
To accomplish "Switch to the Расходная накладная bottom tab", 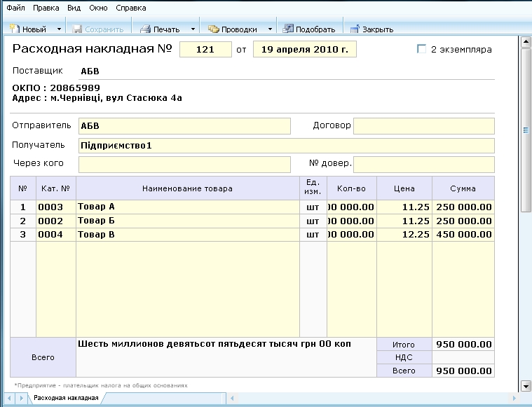I will 66,399.
